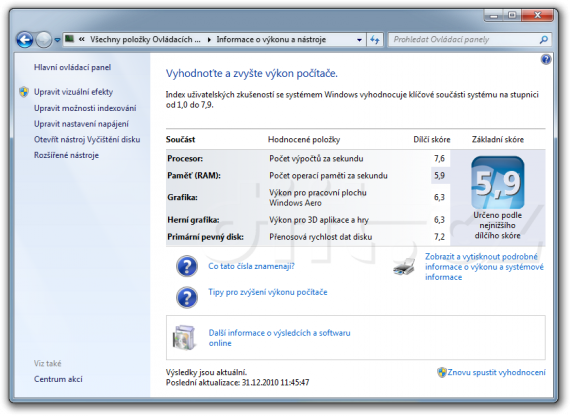
Task: Open 'Rozšířené nástroje' link
Action: tap(66, 155)
